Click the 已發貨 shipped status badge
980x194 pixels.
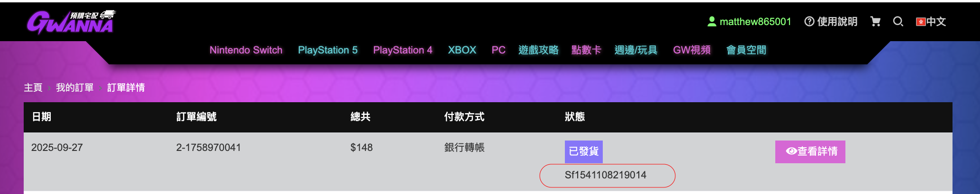[583, 151]
